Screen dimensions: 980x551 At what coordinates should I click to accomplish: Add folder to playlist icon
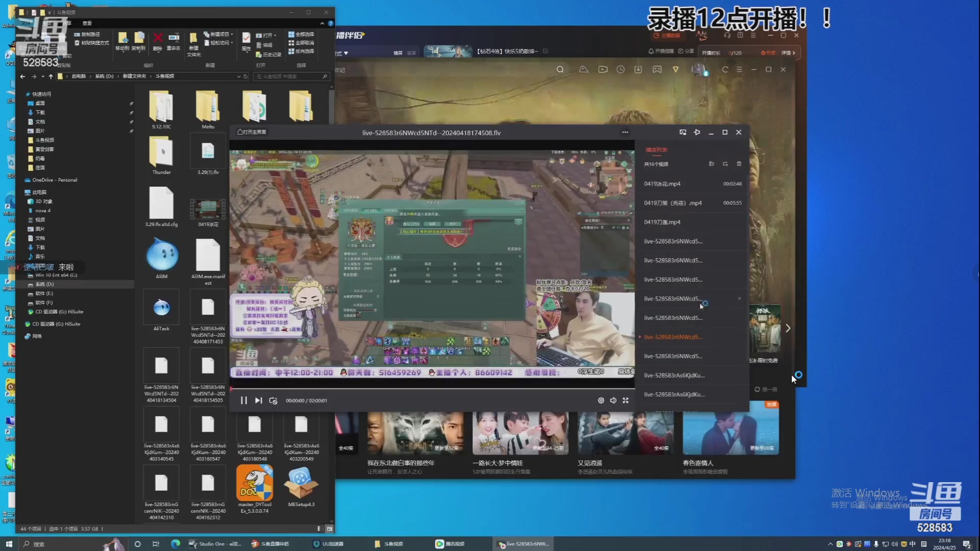coord(725,164)
